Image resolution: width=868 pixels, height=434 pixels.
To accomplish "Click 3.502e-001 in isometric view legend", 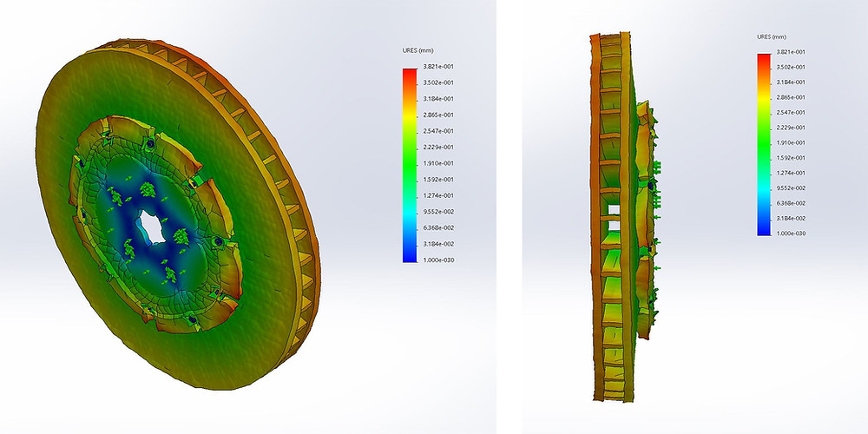I will (x=440, y=82).
